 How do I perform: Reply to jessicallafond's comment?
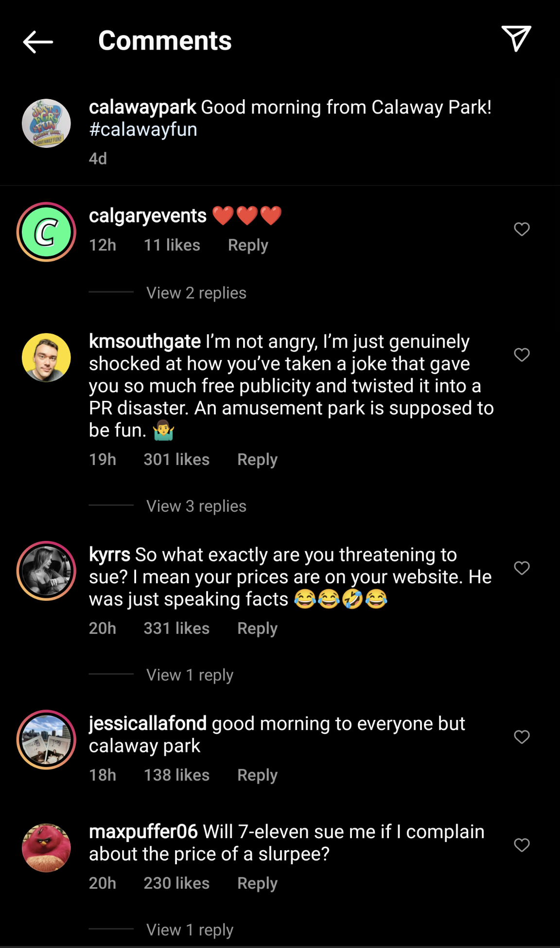click(257, 775)
